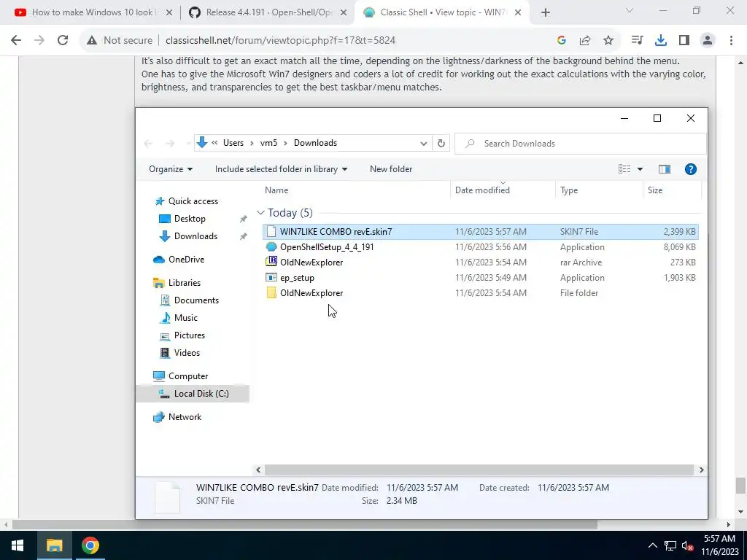This screenshot has width=747, height=560.
Task: Go back in Chrome browser
Action: coord(16,41)
